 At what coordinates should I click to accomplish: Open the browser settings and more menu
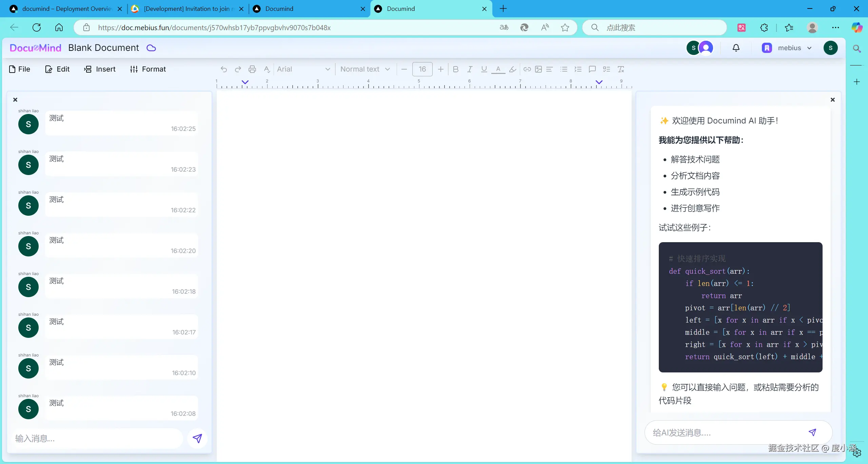[835, 27]
